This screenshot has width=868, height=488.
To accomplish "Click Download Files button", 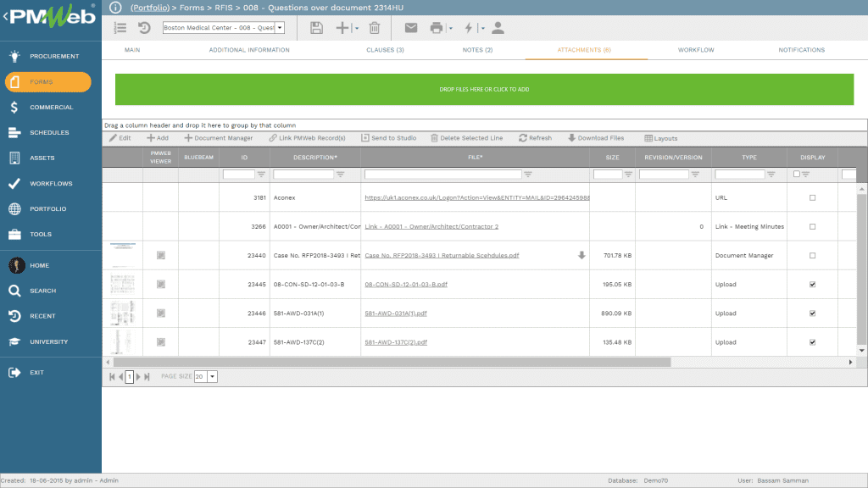I will click(x=596, y=138).
